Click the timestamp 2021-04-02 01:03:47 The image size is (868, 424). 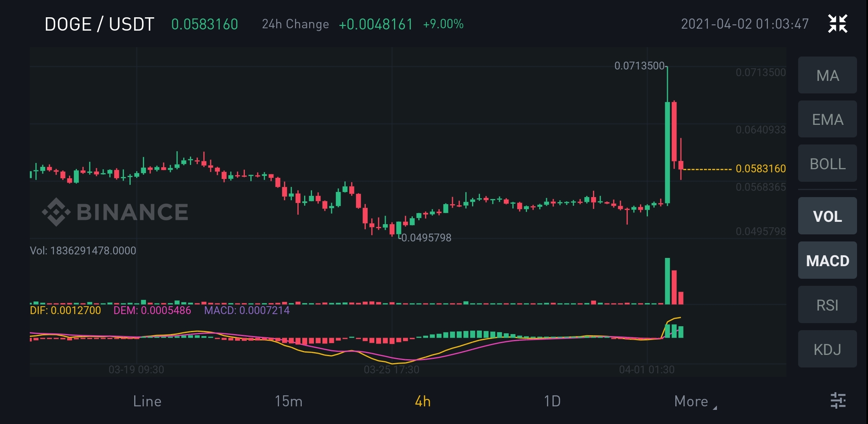(x=744, y=24)
